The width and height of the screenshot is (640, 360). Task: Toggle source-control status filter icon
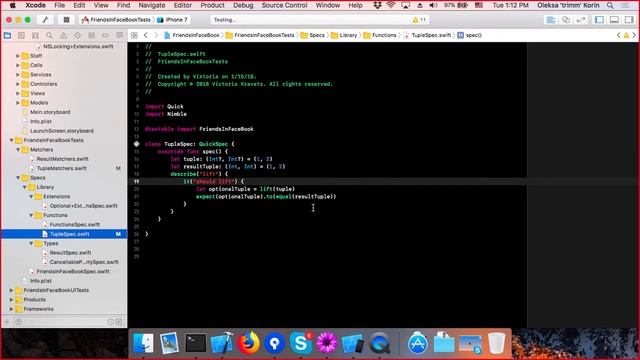(119, 322)
